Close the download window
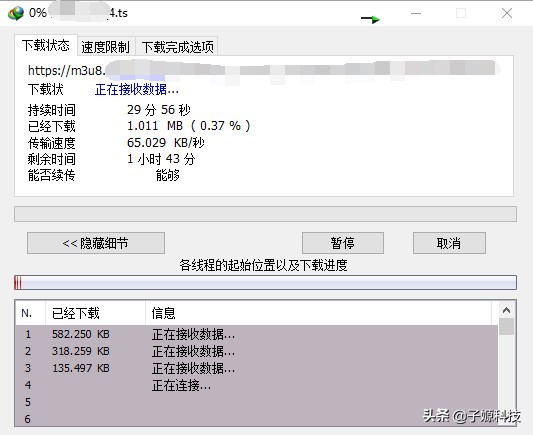 click(x=507, y=13)
